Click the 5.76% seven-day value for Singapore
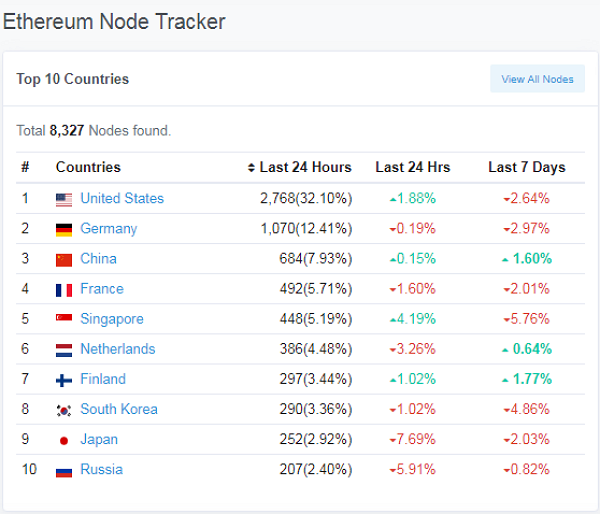This screenshot has width=600, height=514. [527, 319]
